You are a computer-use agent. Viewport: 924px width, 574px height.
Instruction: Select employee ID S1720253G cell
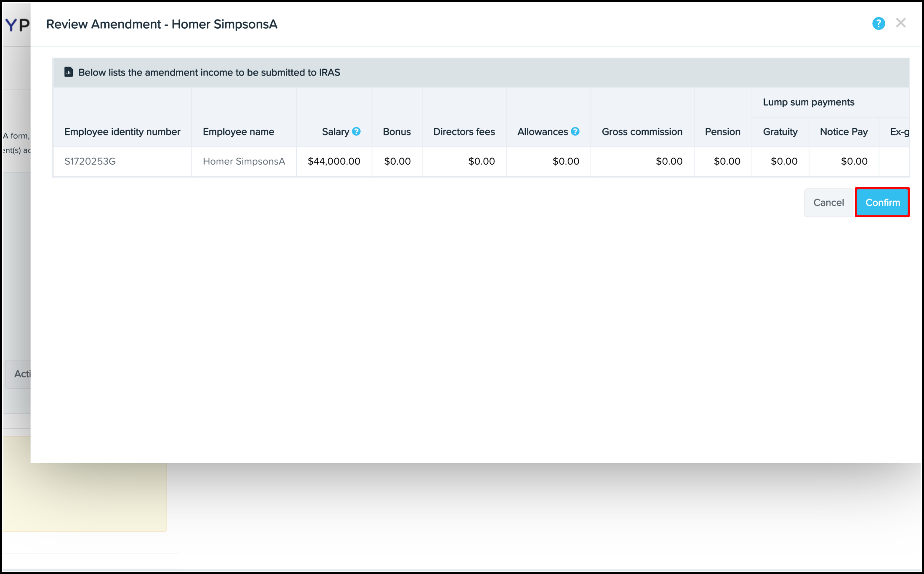(x=90, y=161)
